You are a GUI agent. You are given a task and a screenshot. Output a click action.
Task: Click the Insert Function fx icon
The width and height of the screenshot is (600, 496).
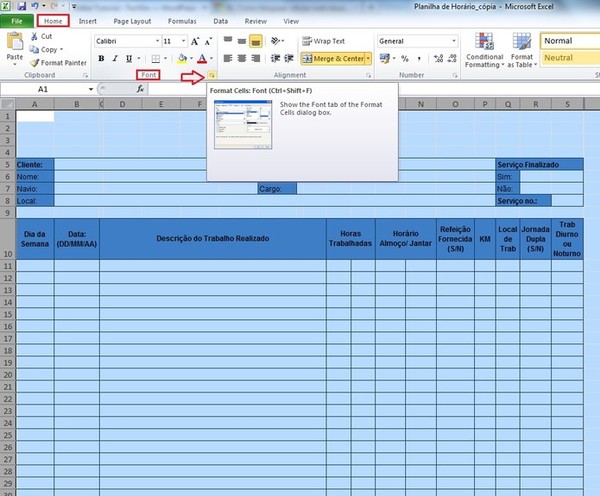140,89
